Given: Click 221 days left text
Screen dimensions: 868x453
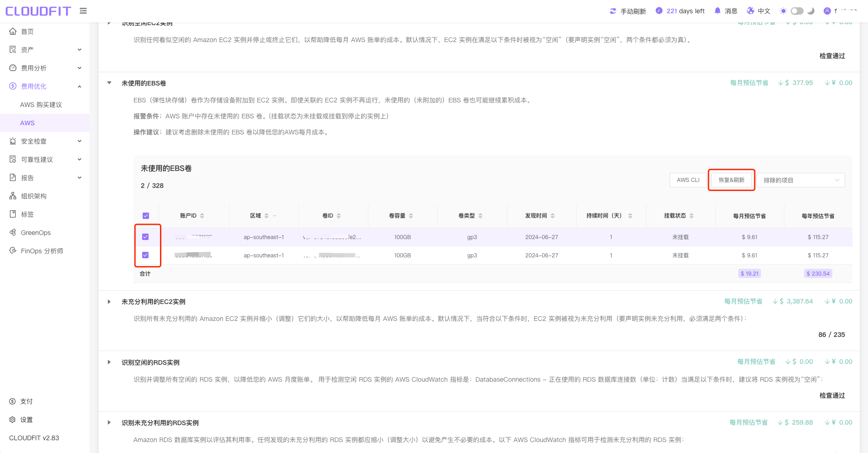Looking at the screenshot, I should tap(686, 11).
